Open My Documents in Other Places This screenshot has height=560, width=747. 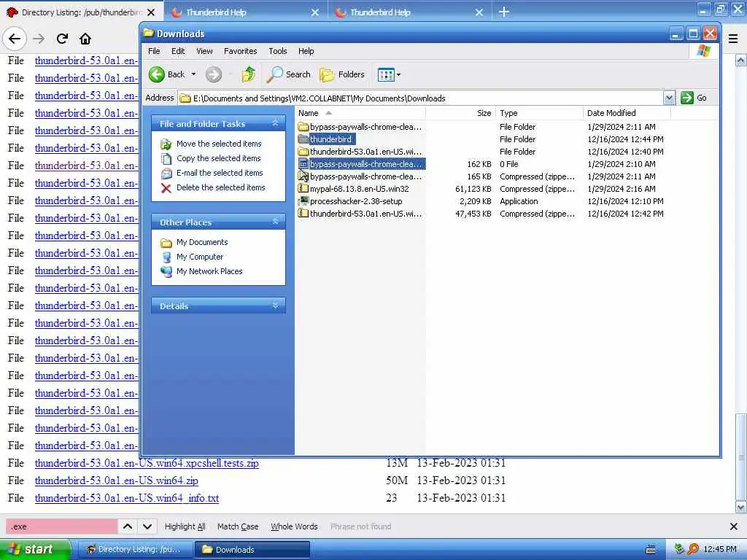[202, 242]
